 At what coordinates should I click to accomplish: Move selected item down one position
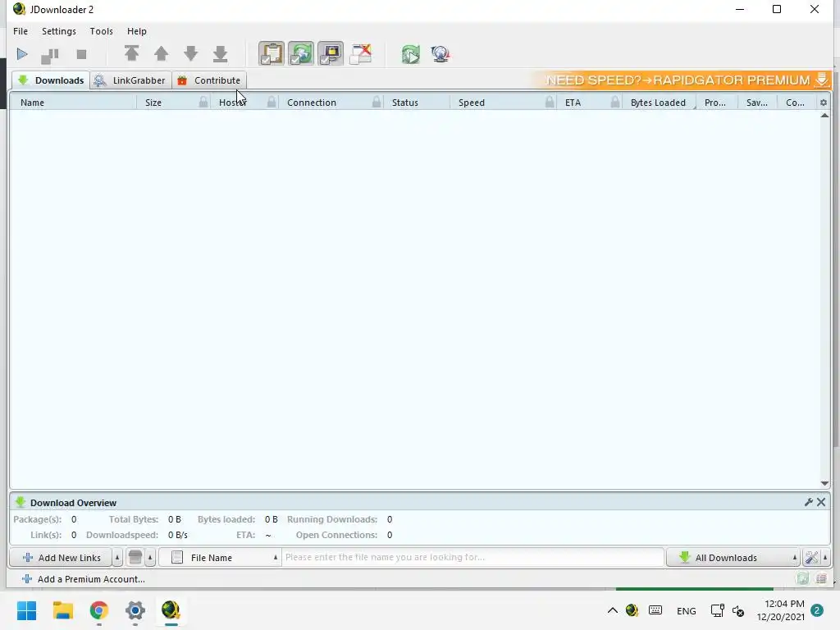pos(190,53)
